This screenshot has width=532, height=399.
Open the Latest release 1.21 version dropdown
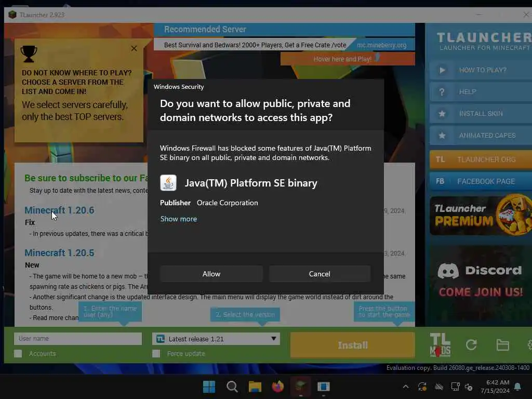tap(216, 339)
